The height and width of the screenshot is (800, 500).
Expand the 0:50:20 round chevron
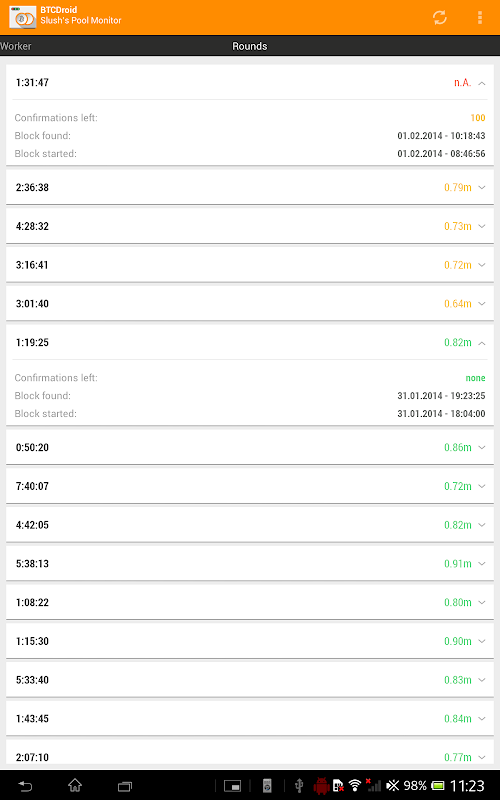click(482, 447)
